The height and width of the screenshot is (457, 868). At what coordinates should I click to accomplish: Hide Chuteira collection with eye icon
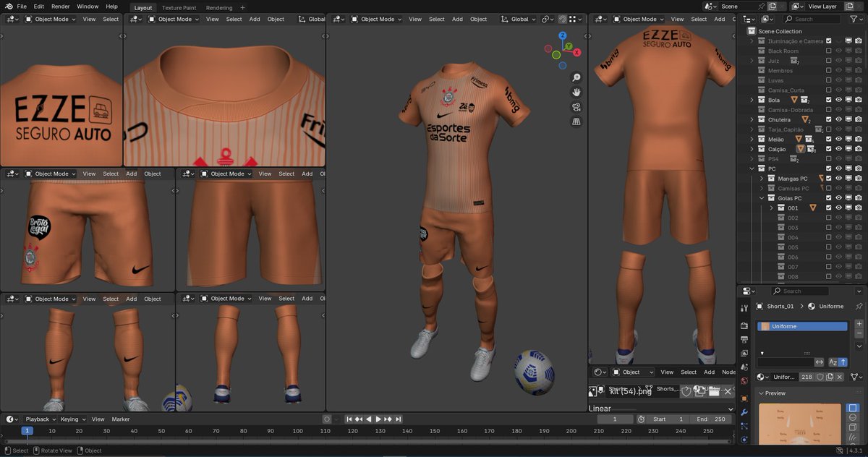(x=839, y=119)
